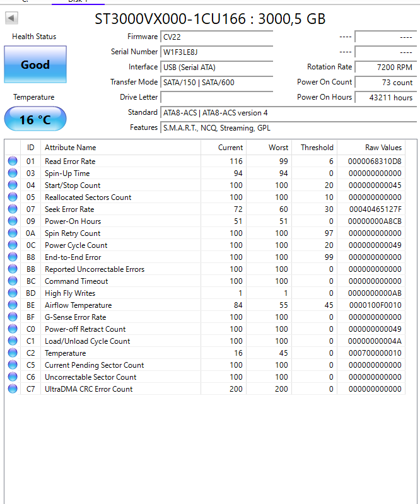Click status orb for Power-off Retract Count
Image resolution: width=420 pixels, height=504 pixels.
click(13, 329)
